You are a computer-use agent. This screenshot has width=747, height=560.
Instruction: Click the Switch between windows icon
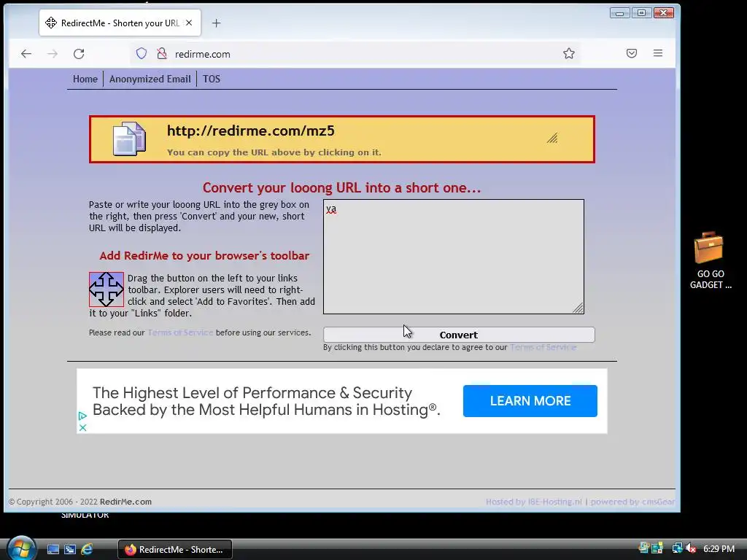tap(70, 550)
